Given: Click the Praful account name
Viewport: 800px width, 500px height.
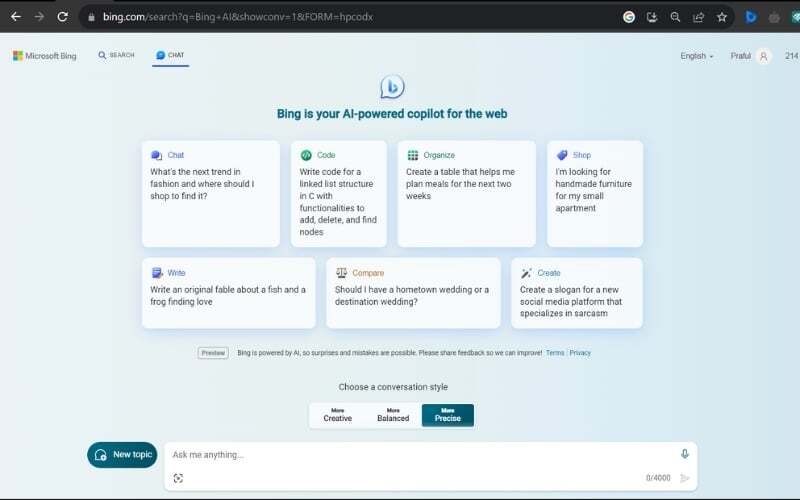Looking at the screenshot, I should coord(740,56).
